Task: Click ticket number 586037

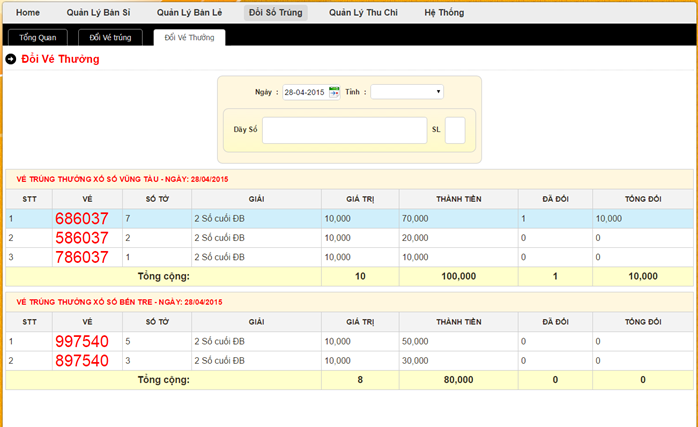Action: click(x=82, y=238)
